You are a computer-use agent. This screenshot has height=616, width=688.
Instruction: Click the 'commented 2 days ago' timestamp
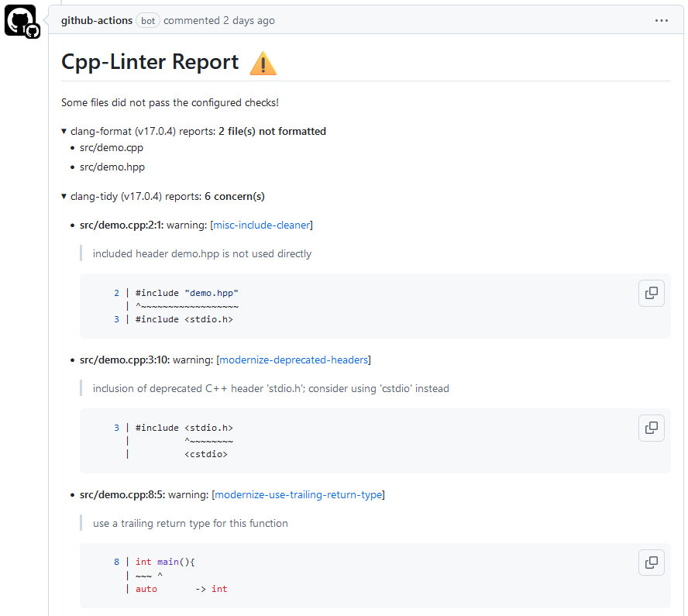point(218,21)
